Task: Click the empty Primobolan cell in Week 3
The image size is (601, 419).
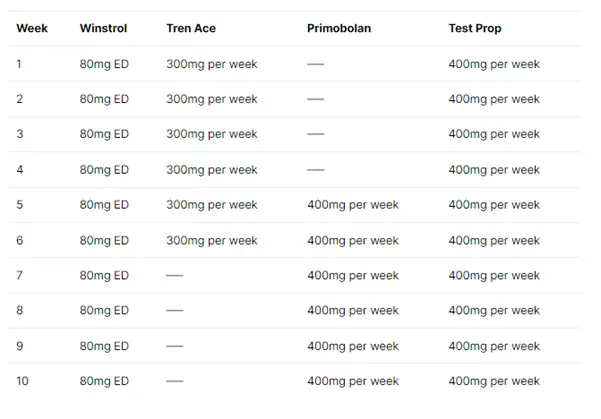Action: pyautogui.click(x=315, y=135)
